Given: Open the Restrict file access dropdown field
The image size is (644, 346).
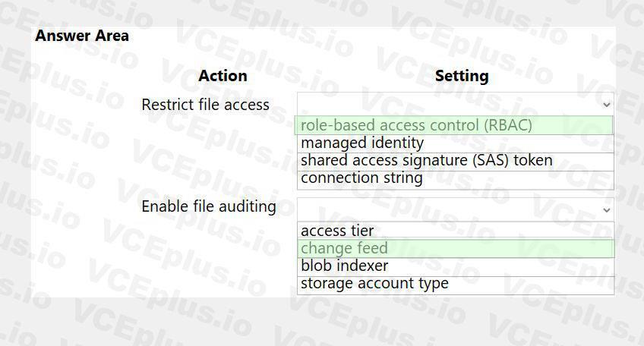Looking at the screenshot, I should click(456, 104).
